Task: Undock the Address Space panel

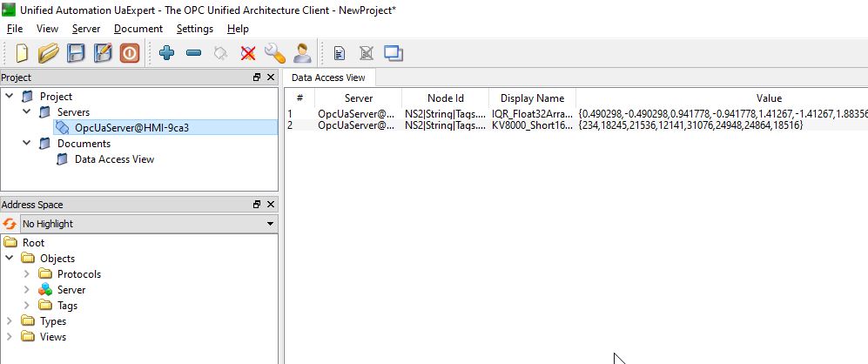Action: pos(256,205)
